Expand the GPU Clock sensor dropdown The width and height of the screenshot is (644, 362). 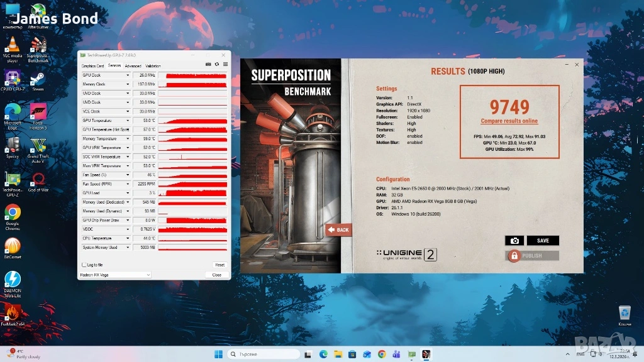(128, 75)
